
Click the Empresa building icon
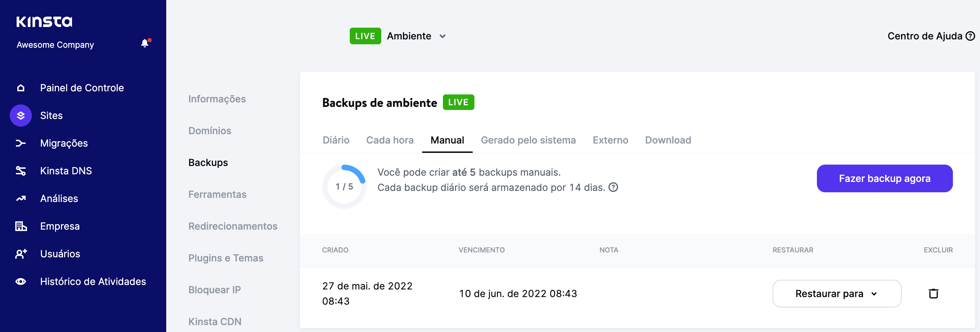click(x=20, y=226)
